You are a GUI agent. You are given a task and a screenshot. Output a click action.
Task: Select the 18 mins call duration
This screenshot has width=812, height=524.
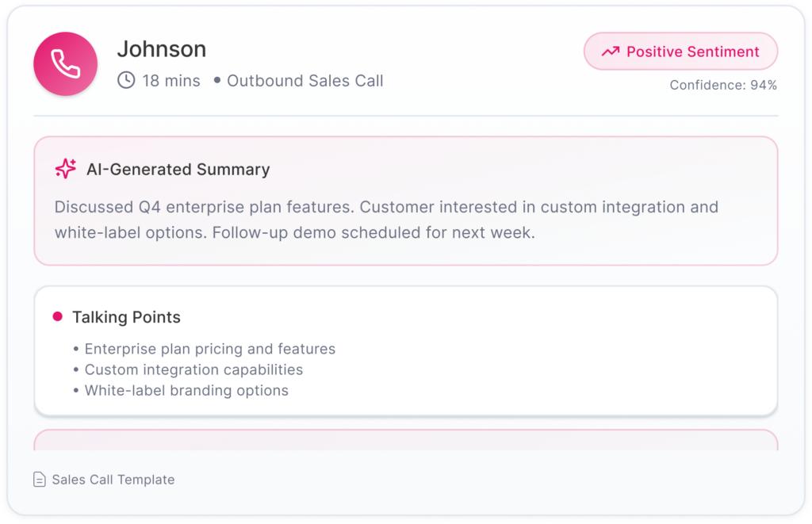pyautogui.click(x=170, y=81)
